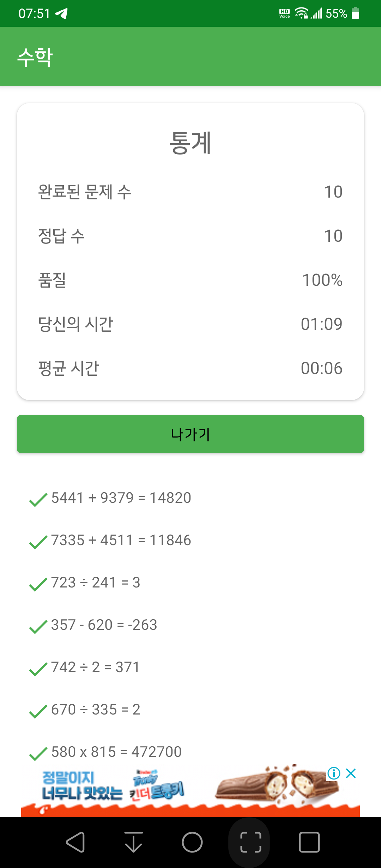
Task: Tap the battery indicator in status bar
Action: click(x=356, y=13)
